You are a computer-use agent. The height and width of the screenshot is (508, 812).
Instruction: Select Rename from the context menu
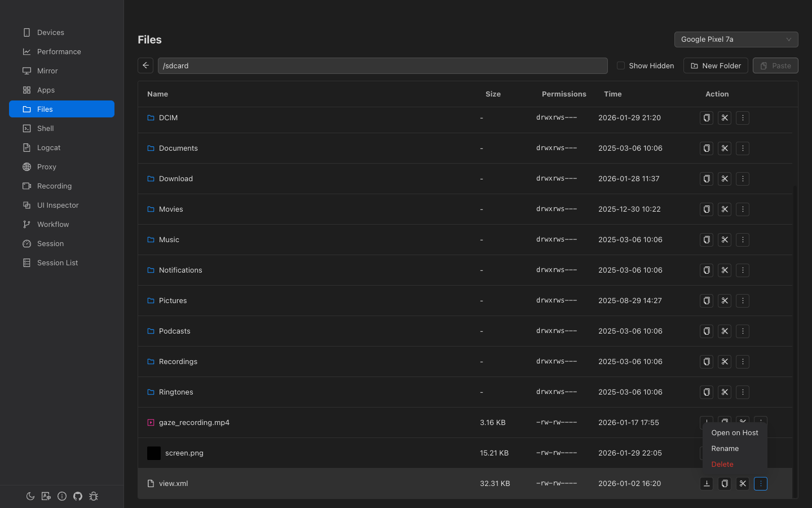(725, 448)
